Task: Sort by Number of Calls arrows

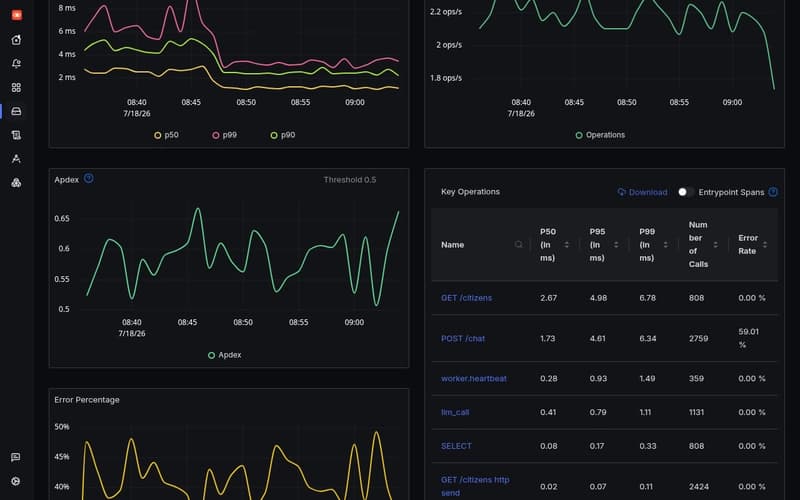Action: click(715, 244)
